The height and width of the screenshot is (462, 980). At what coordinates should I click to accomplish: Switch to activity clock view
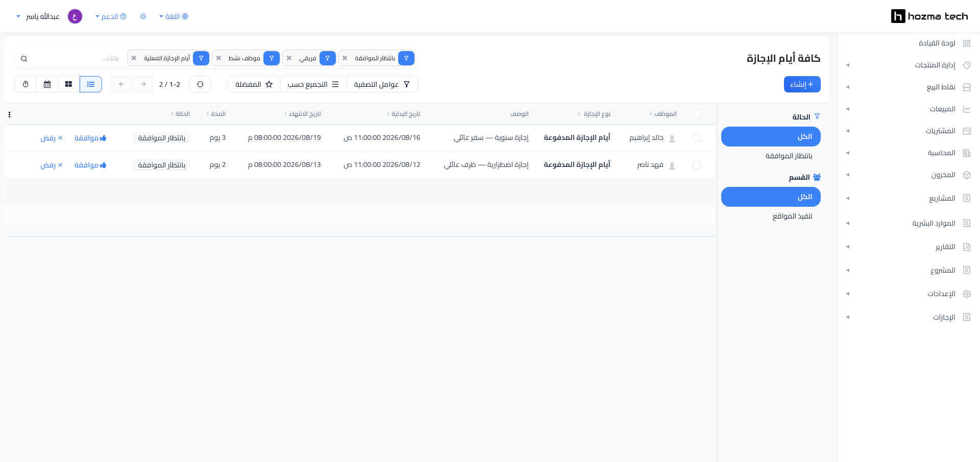tap(26, 84)
